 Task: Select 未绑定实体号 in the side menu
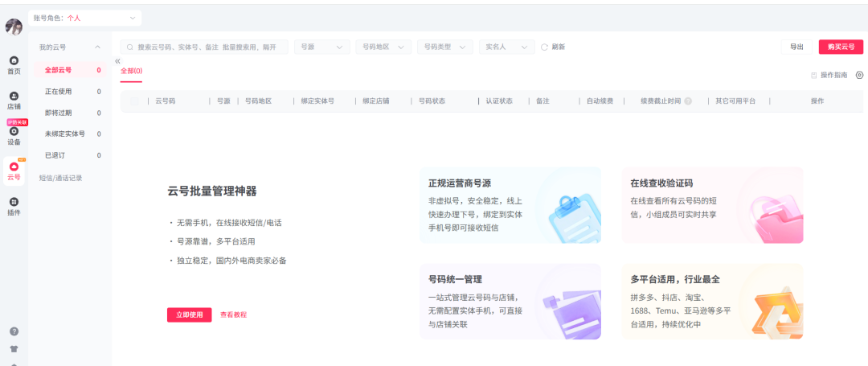click(x=70, y=134)
